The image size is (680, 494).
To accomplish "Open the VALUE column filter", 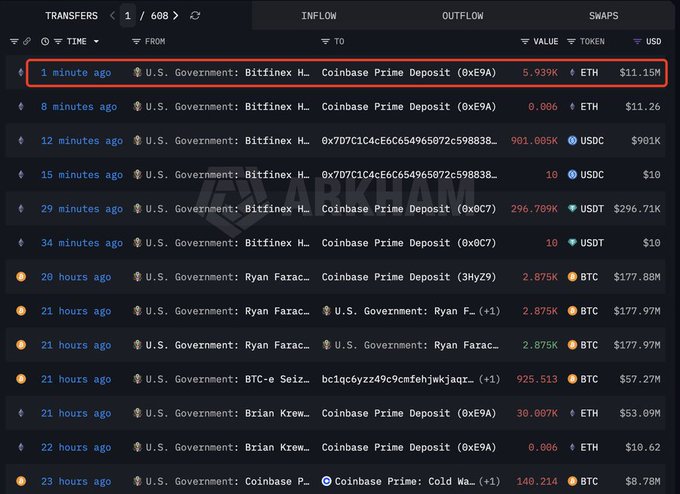I will tap(525, 41).
